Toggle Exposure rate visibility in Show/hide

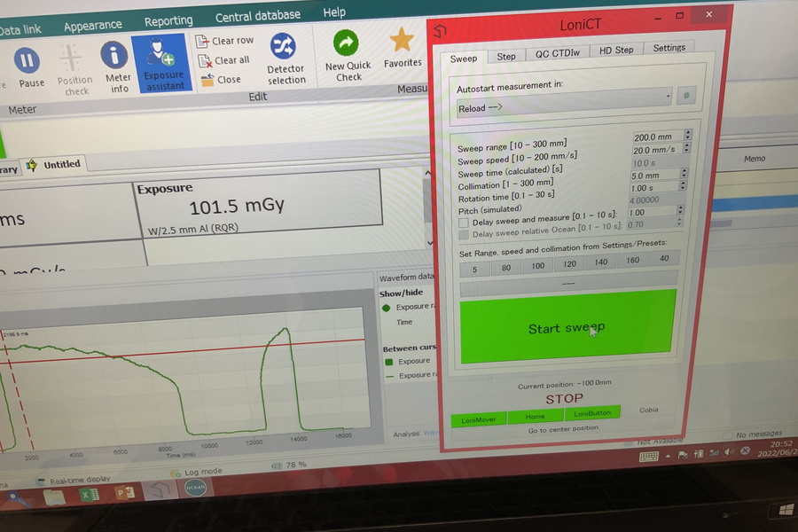pyautogui.click(x=387, y=308)
